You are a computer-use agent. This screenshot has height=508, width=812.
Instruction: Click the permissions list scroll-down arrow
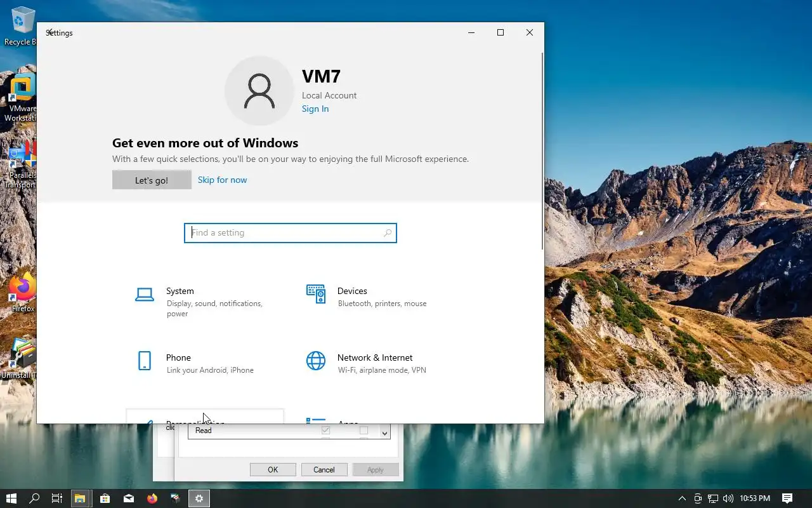point(384,433)
